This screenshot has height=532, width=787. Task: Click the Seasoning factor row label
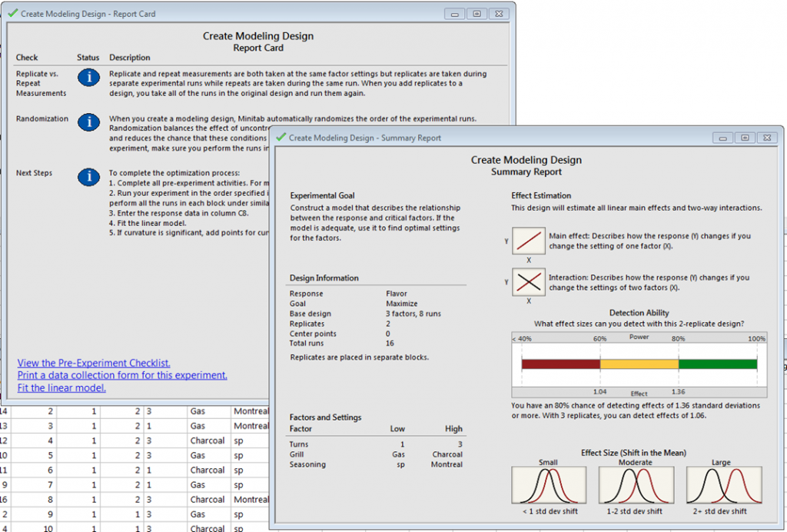click(x=307, y=464)
